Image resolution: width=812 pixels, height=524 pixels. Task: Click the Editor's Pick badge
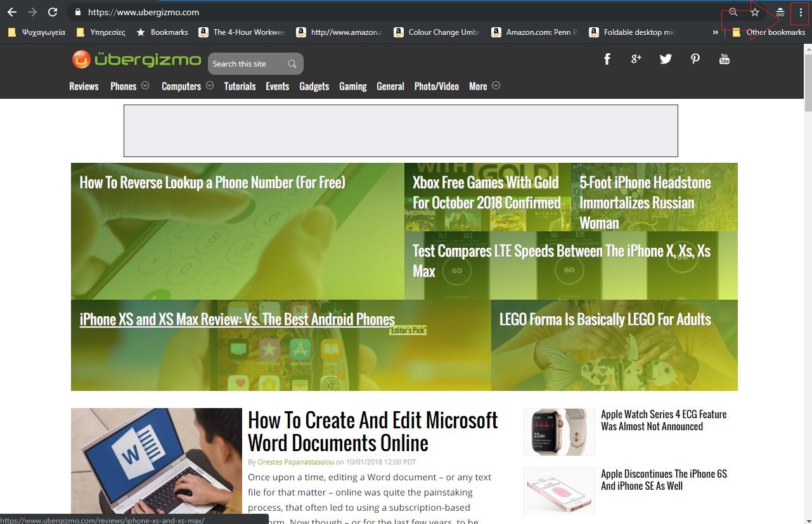[408, 331]
